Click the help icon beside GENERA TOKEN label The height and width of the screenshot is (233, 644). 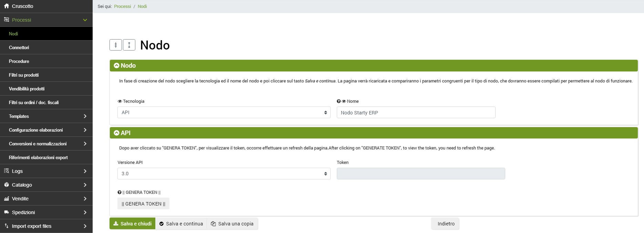click(120, 192)
